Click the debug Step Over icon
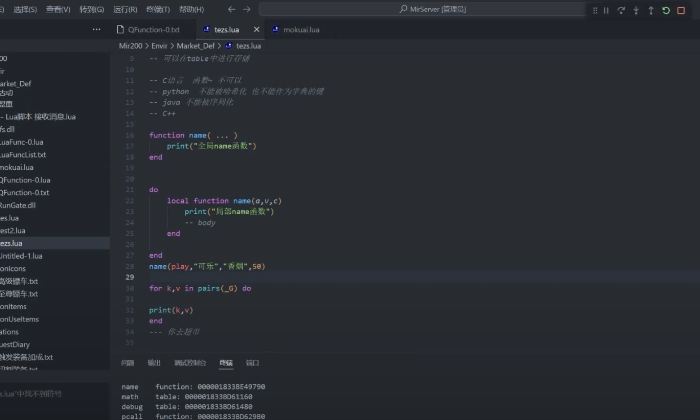Screen dimensions: 700x420 pyautogui.click(x=621, y=10)
